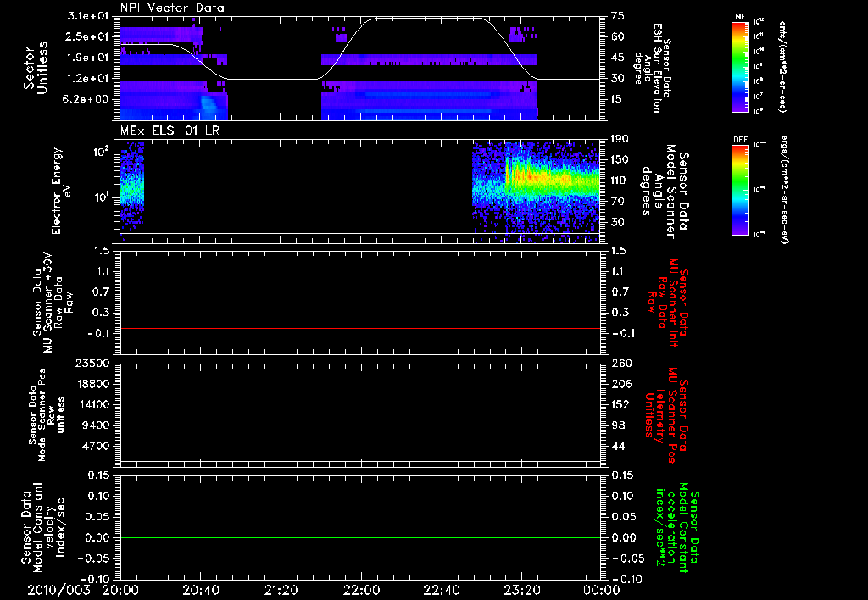Click the Model Scanner Angle degrees axis title
The width and height of the screenshot is (868, 600).
click(665, 192)
